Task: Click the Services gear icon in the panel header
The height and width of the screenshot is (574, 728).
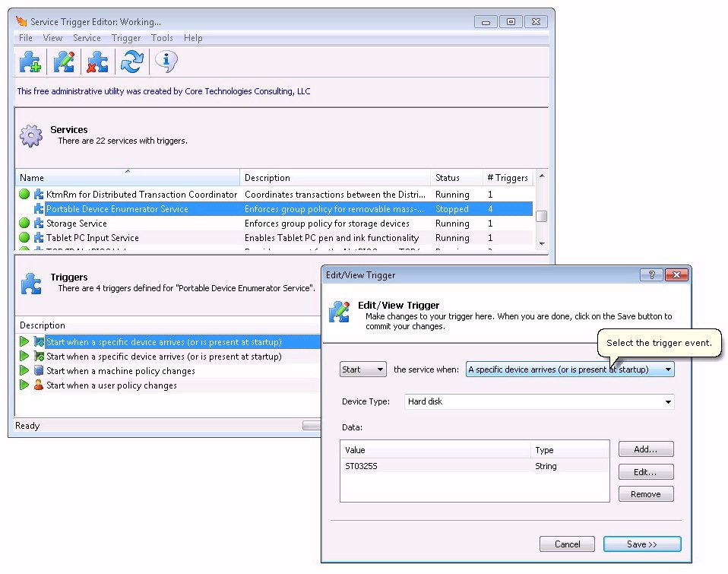Action: pyautogui.click(x=30, y=135)
